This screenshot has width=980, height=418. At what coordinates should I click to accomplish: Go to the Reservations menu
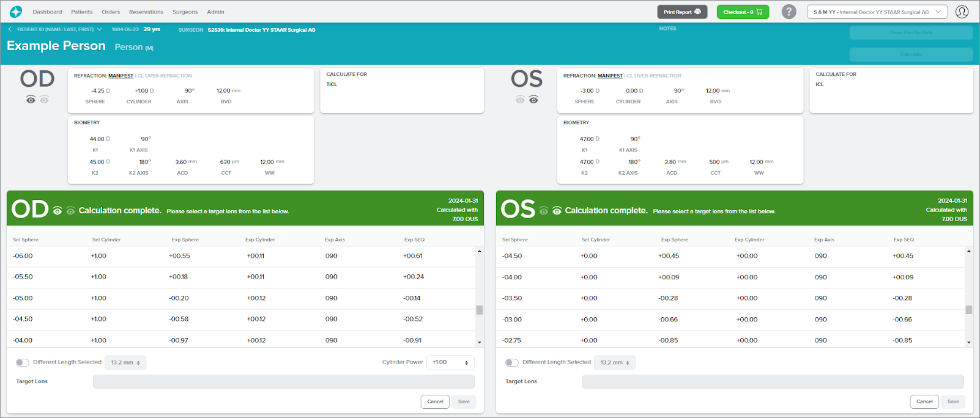146,12
